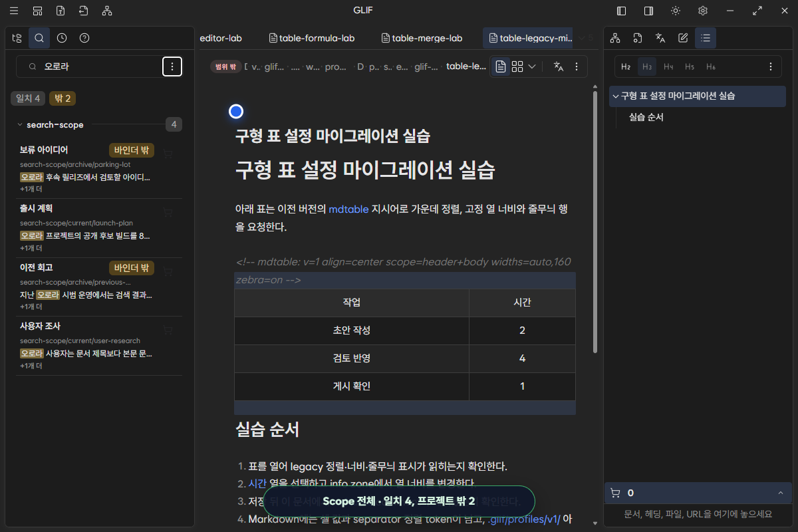Open the view mode dropdown chevron
The height and width of the screenshot is (532, 798).
pyautogui.click(x=532, y=66)
